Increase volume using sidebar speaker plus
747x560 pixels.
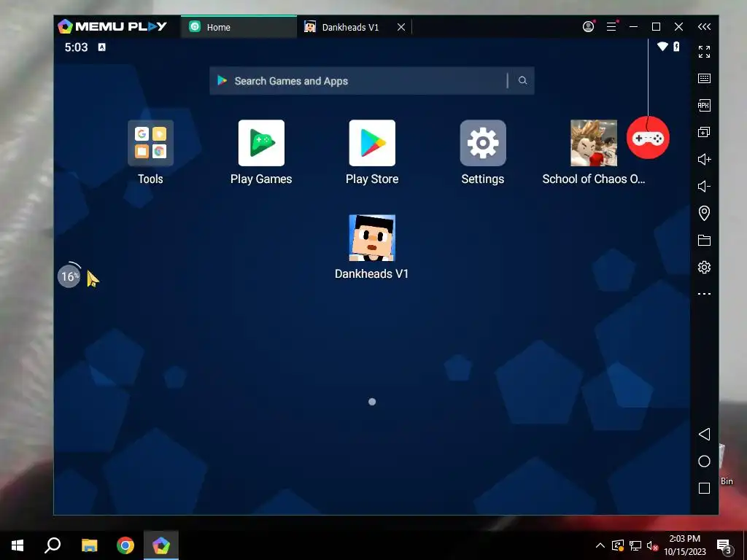(x=704, y=159)
